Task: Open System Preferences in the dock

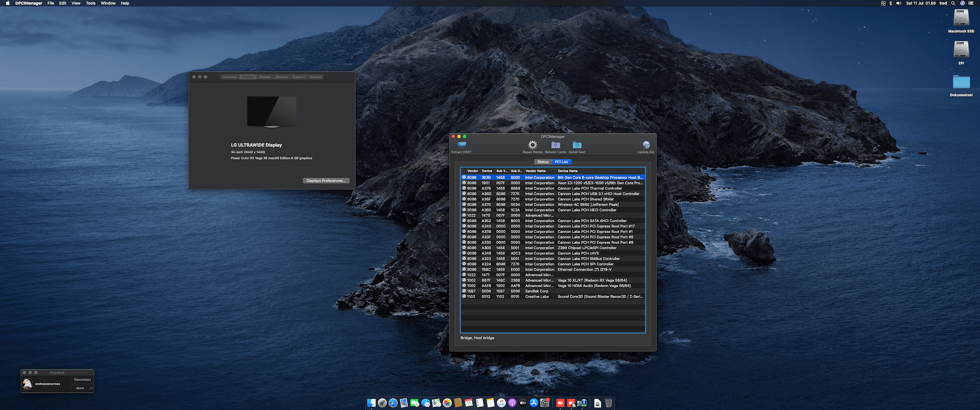Action: (545, 403)
